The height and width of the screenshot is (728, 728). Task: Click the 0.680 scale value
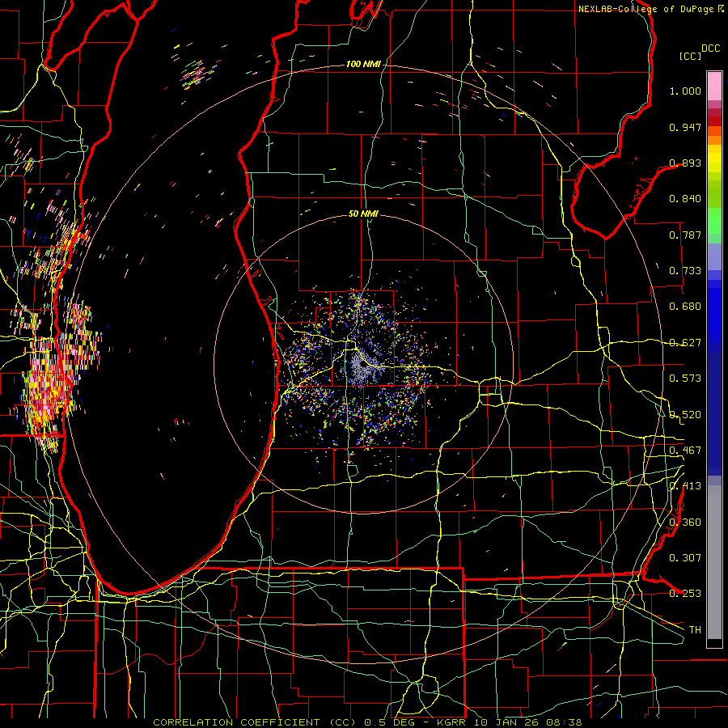685,307
